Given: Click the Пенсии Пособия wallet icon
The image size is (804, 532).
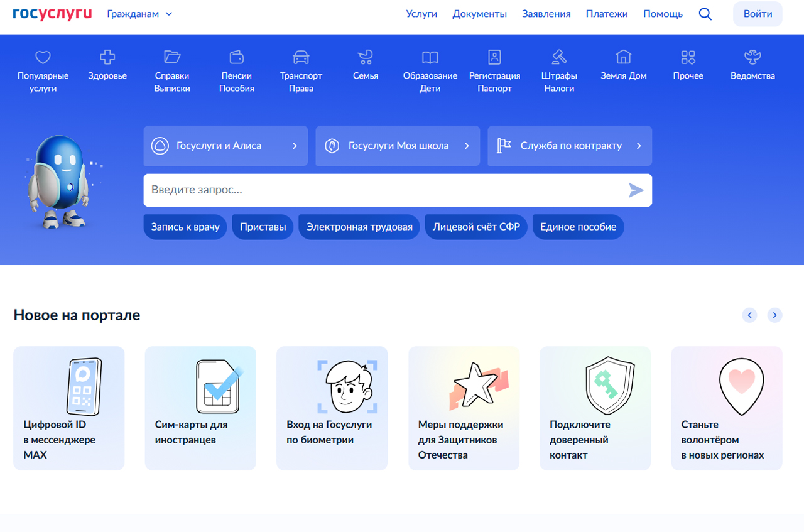Looking at the screenshot, I should pyautogui.click(x=236, y=58).
